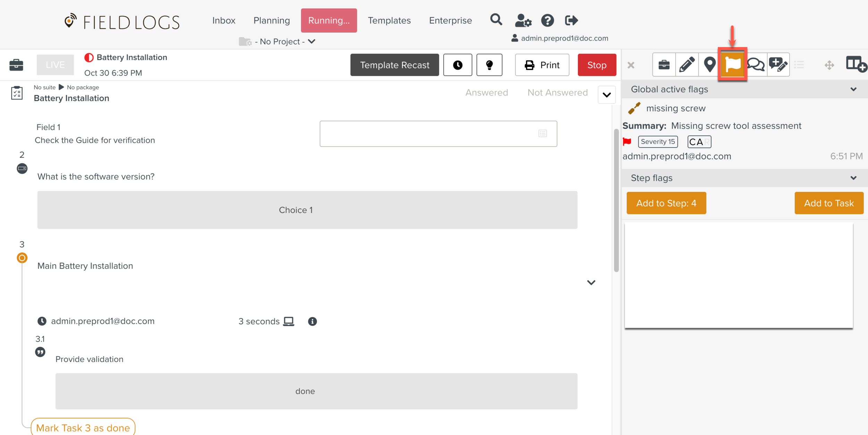868x435 pixels.
Task: Open user settings gear icon
Action: [x=523, y=20]
